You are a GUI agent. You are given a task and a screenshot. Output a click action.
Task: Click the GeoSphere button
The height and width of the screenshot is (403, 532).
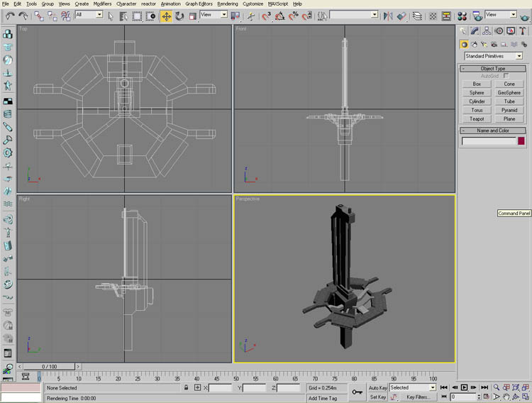click(509, 93)
